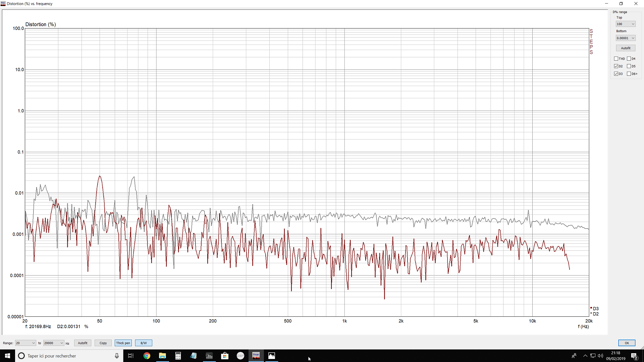Screen dimensions: 644x362
Task: Enable the D4 curve checkbox
Action: [x=629, y=59]
